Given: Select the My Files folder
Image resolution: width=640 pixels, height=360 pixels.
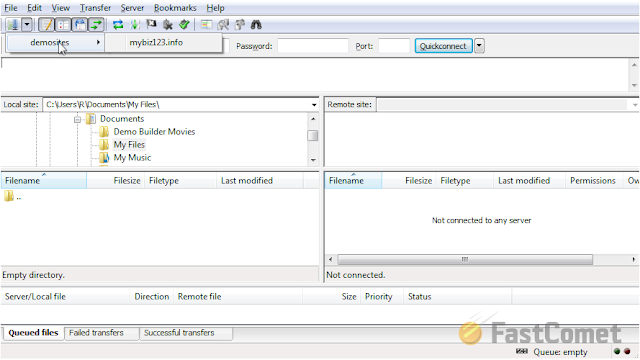Looking at the screenshot, I should point(129,145).
